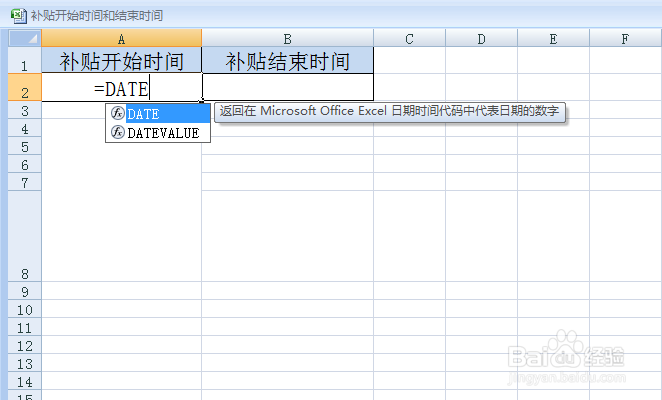662x400 pixels.
Task: Select column D header
Action: (481, 38)
